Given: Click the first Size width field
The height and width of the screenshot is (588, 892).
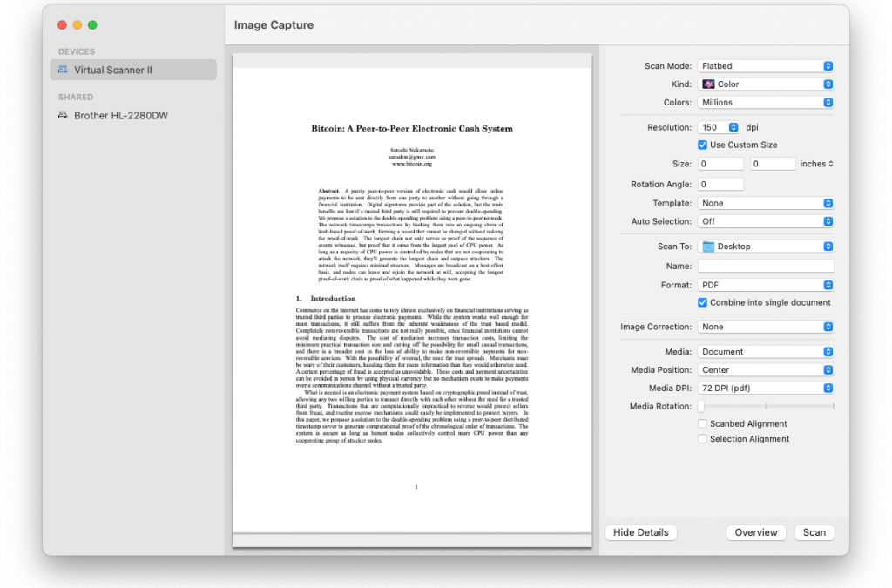Looking at the screenshot, I should (x=720, y=164).
